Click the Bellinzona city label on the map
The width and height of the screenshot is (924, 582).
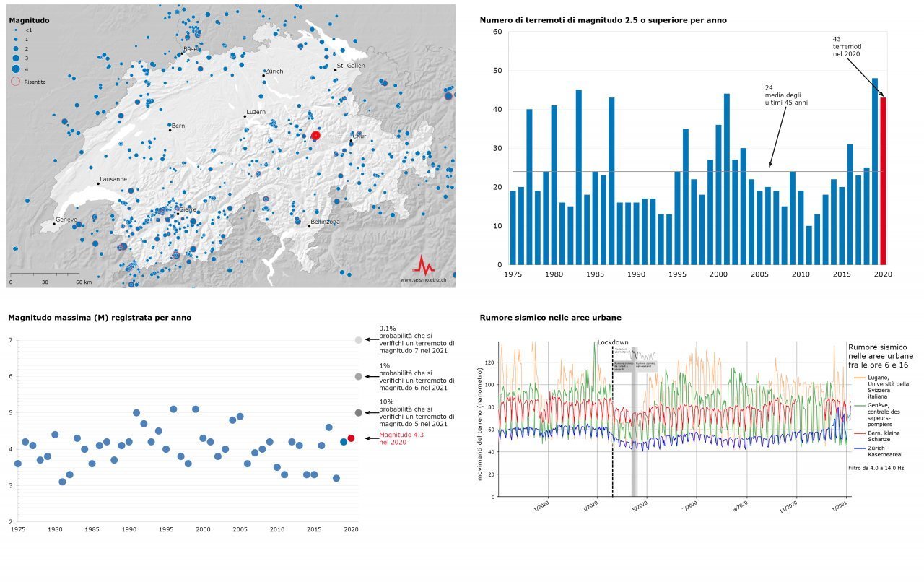tap(325, 222)
